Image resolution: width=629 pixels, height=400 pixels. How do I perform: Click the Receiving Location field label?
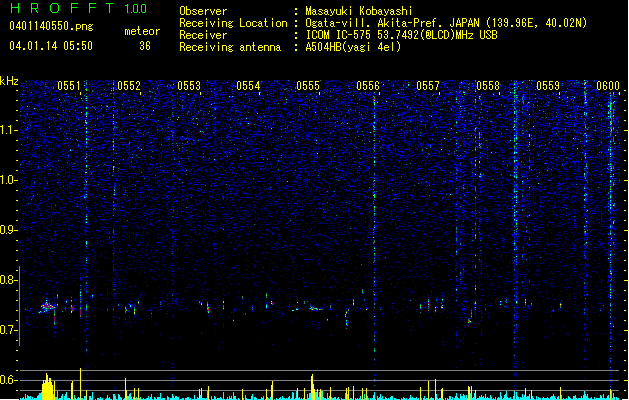(x=233, y=23)
